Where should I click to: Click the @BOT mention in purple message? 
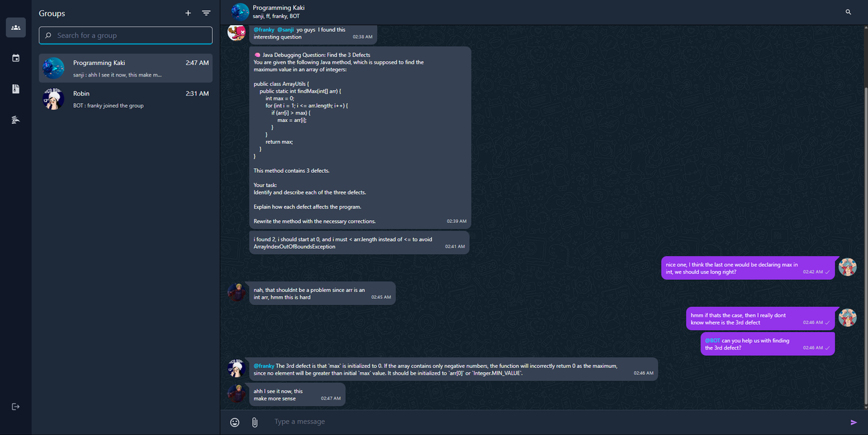coord(712,341)
